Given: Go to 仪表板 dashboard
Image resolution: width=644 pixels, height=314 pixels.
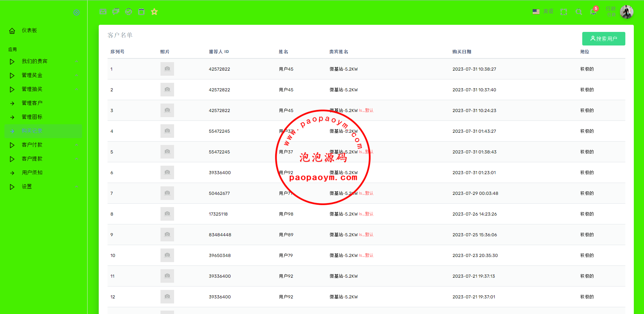Looking at the screenshot, I should [29, 31].
